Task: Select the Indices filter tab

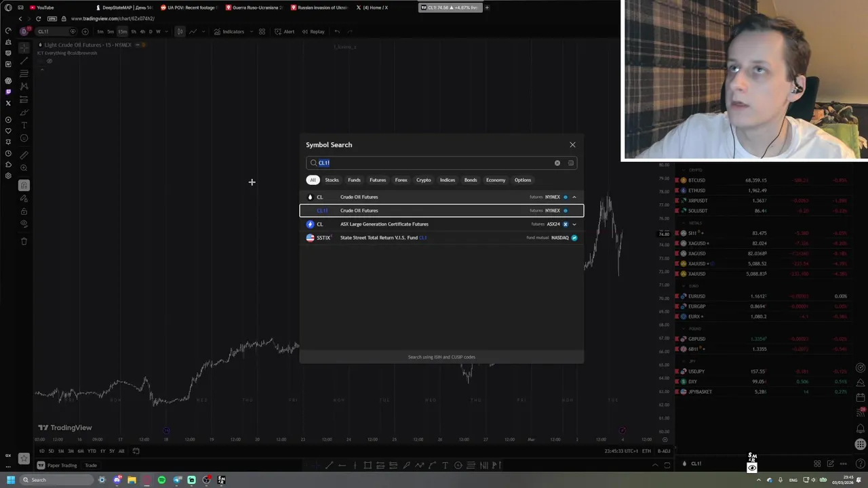Action: click(448, 180)
